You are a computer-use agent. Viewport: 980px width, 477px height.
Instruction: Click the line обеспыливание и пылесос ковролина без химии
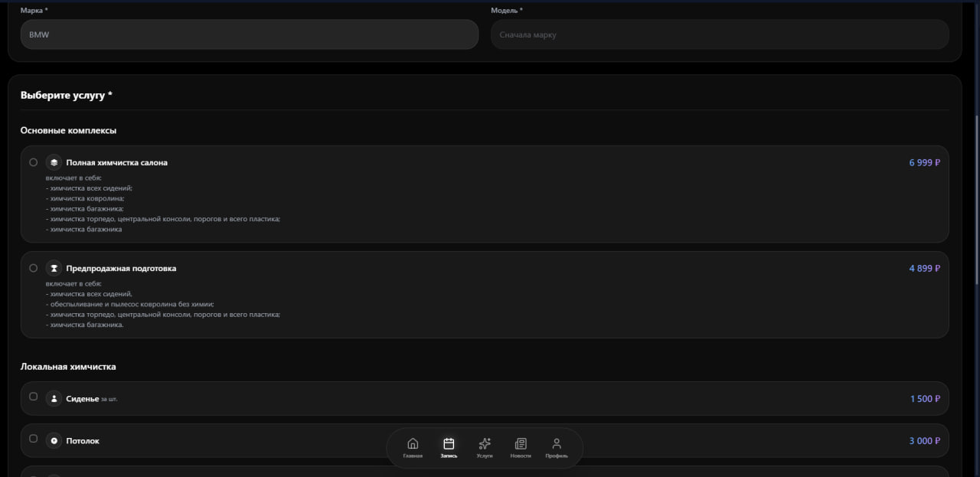[x=129, y=304]
